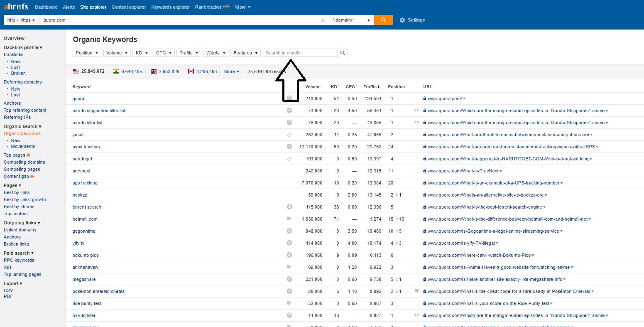Open Top referring content
Viewport: 644px width, 327px height.
pyautogui.click(x=25, y=110)
